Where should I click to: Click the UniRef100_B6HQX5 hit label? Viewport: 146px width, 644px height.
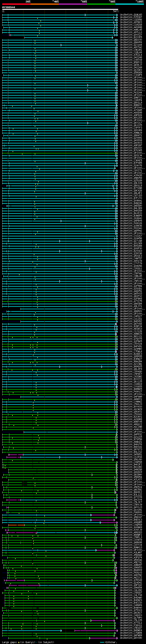(131, 366)
